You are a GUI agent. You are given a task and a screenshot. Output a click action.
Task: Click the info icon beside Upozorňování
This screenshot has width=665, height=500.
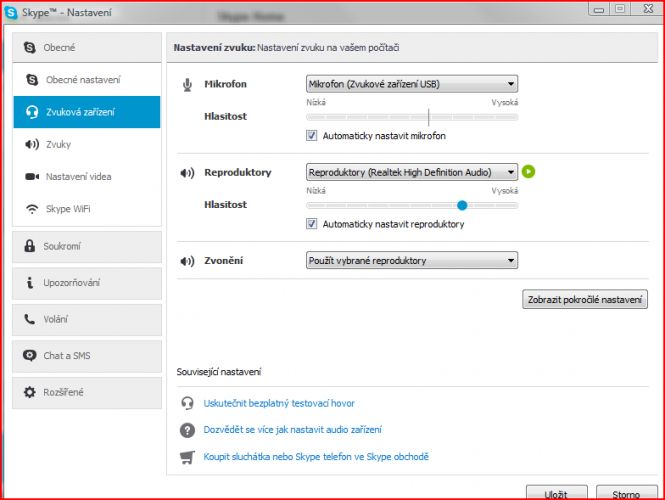pyautogui.click(x=29, y=282)
